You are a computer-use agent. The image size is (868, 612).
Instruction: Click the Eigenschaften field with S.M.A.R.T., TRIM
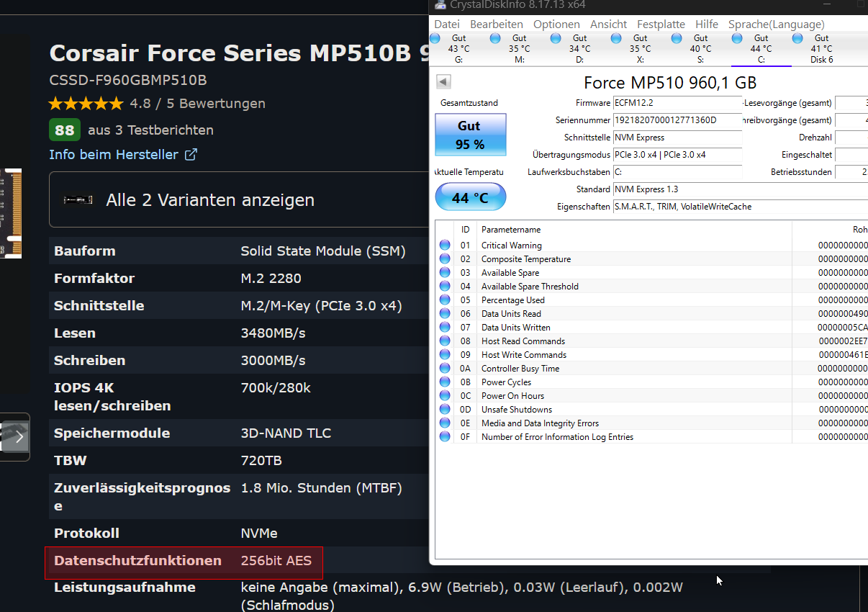pos(740,207)
